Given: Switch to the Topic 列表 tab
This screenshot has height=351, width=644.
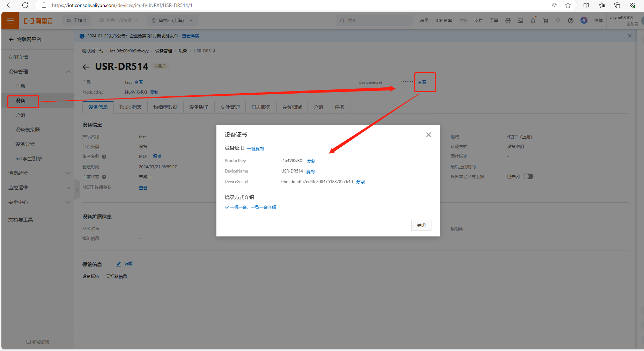Looking at the screenshot, I should coord(130,107).
